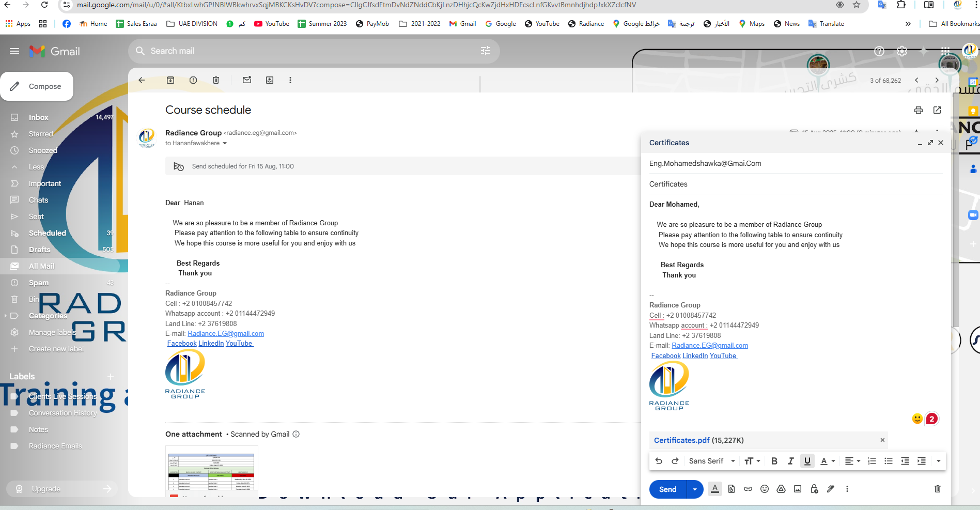Mark email as unread icon

247,80
